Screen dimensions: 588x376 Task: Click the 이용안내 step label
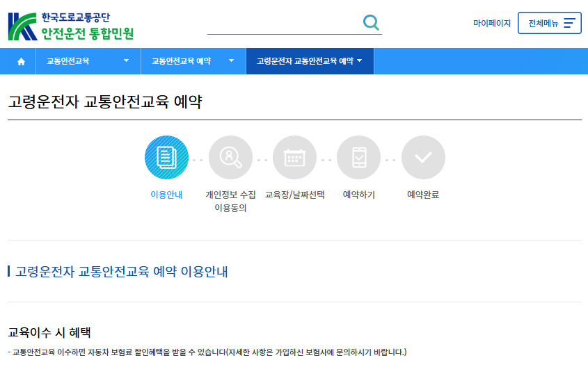(x=166, y=195)
